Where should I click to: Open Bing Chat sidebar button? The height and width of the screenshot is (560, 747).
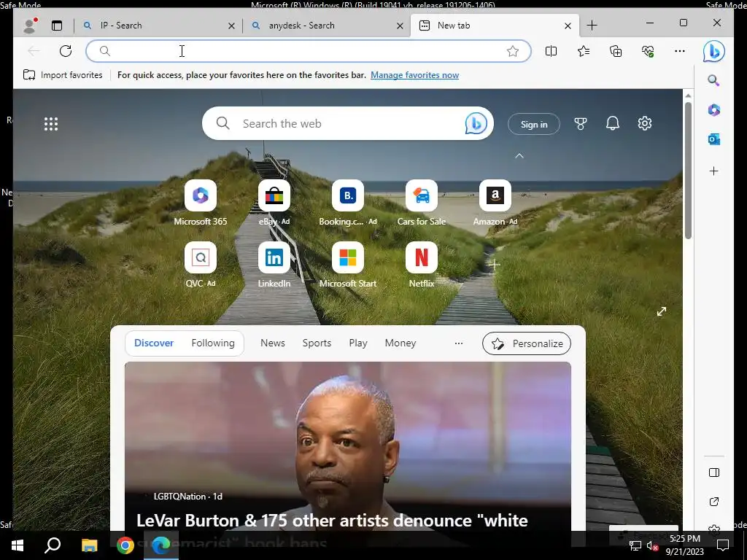[x=713, y=52]
